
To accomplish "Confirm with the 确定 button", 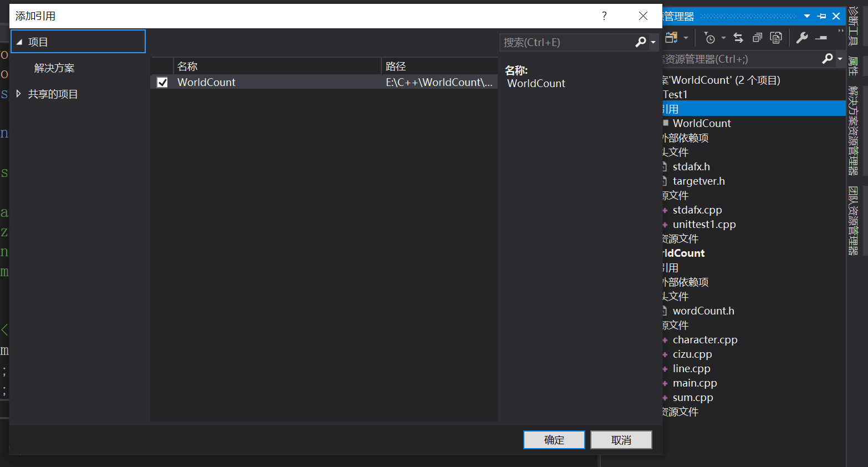I will coord(554,440).
